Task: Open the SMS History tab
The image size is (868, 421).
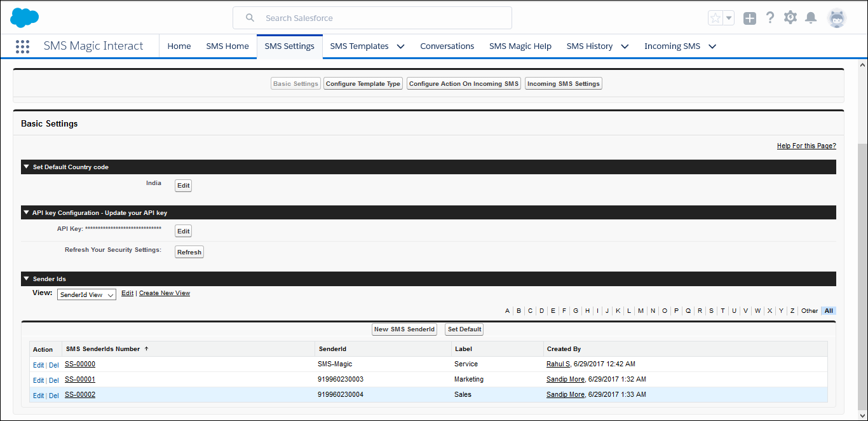Action: click(x=590, y=46)
